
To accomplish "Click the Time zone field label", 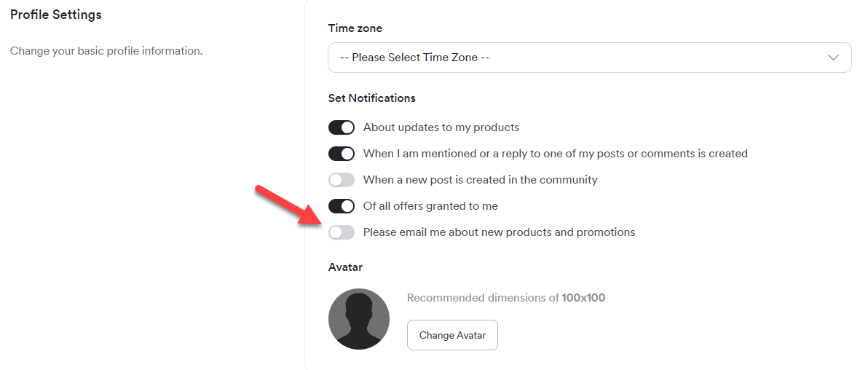I will click(x=355, y=28).
